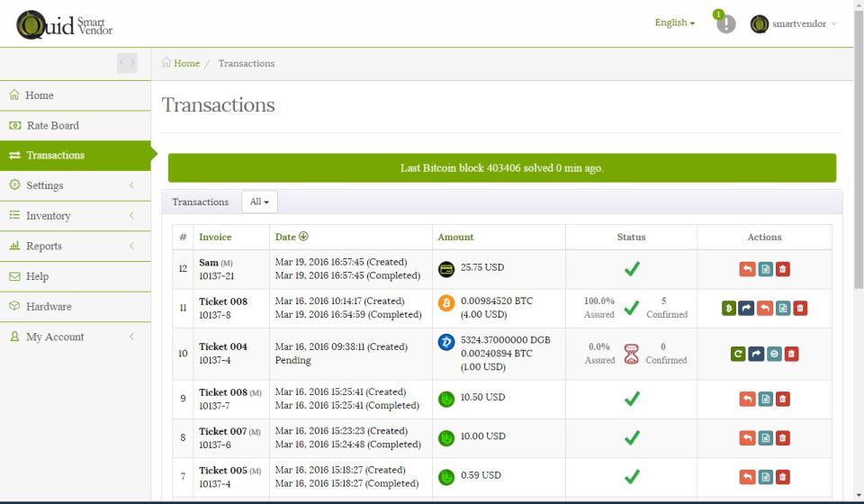The height and width of the screenshot is (504, 864).
Task: Click the refresh icon for Ticket 004
Action: click(x=738, y=354)
